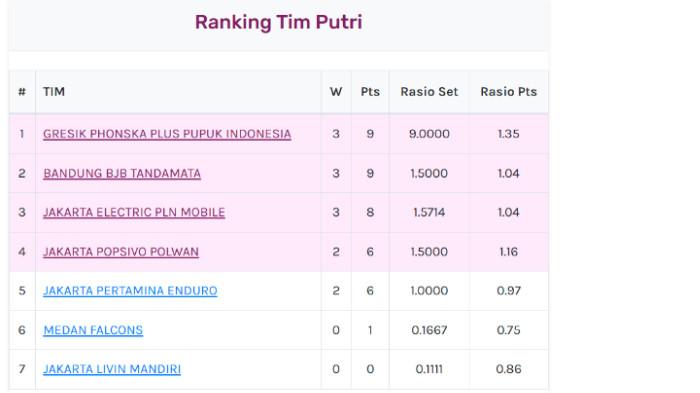Select Medan Falcons' 0.1667 set ratio cell
Image resolution: width=700 pixels, height=393 pixels.
coord(429,330)
